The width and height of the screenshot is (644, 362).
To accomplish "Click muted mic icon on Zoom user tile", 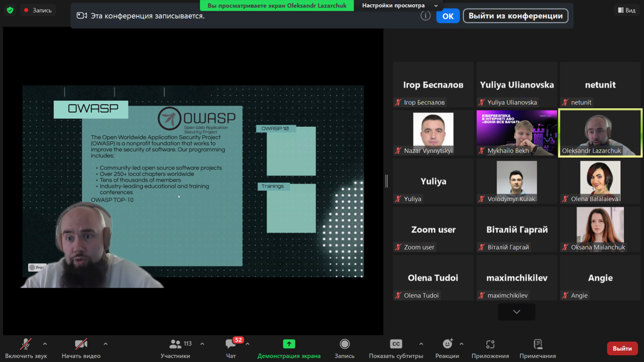I will pyautogui.click(x=398, y=247).
